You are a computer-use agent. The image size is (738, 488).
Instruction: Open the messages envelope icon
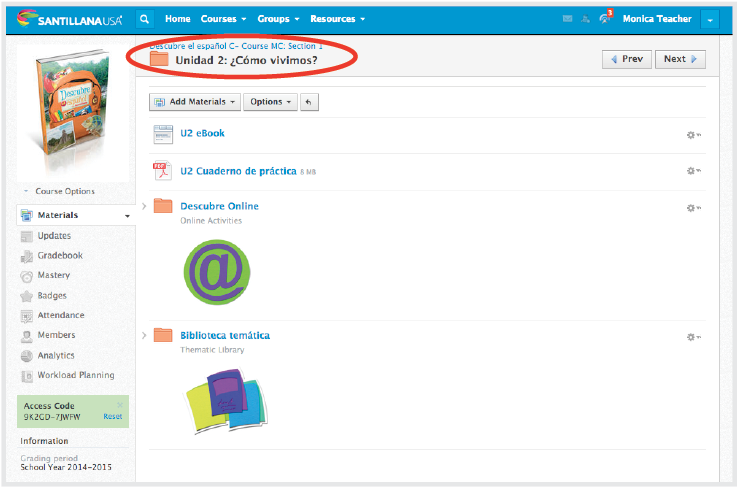568,19
